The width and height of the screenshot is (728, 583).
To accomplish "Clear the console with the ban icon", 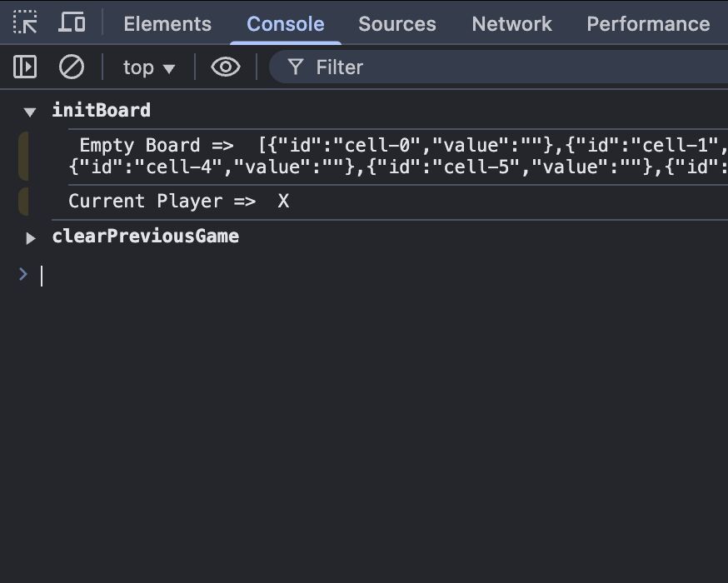I will [72, 67].
